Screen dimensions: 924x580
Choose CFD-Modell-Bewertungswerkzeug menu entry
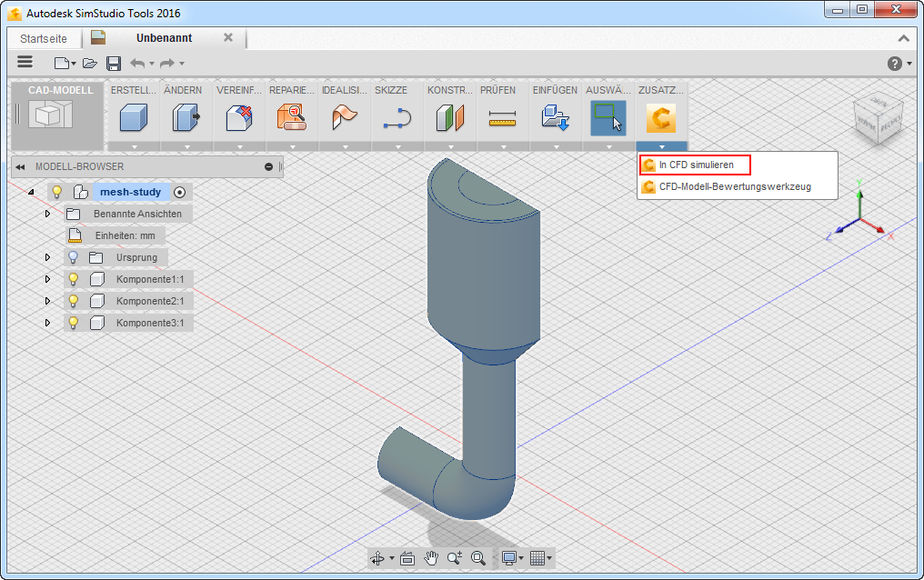point(734,186)
